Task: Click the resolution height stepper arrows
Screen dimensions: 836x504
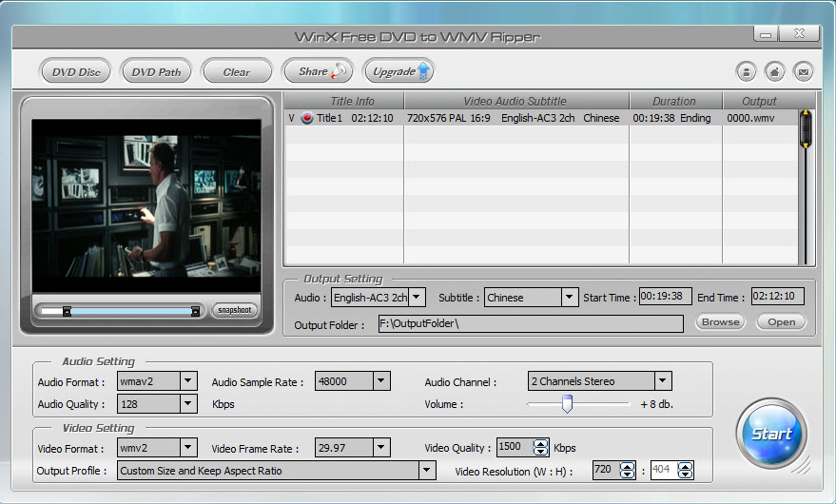Action: [686, 471]
